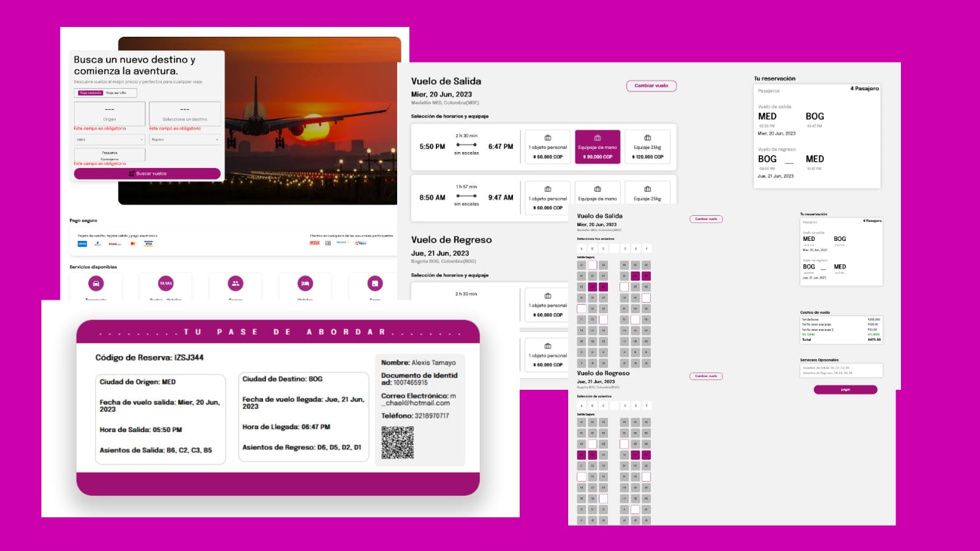Click Ciudad de Destino: BOG

(283, 379)
